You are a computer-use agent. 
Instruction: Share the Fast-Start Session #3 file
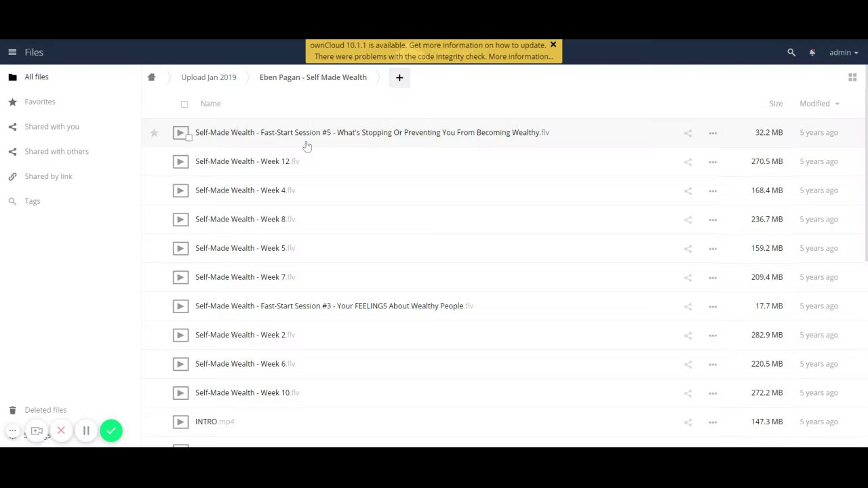pyautogui.click(x=688, y=306)
